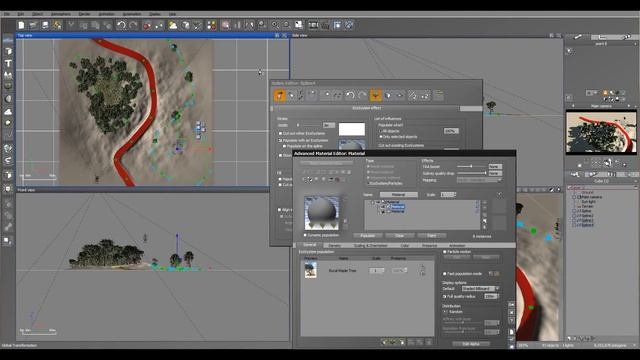The width and height of the screenshot is (640, 360).
Task: Open the Object menu
Action: click(38, 14)
